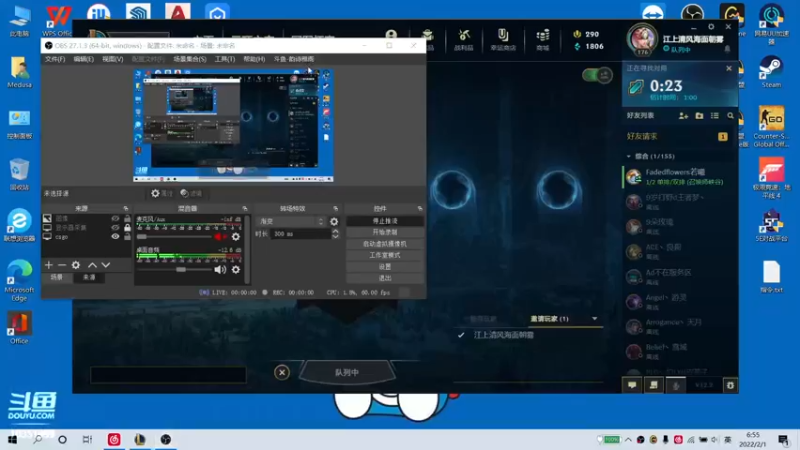Open 桌面音频 mixer settings gear

236,269
